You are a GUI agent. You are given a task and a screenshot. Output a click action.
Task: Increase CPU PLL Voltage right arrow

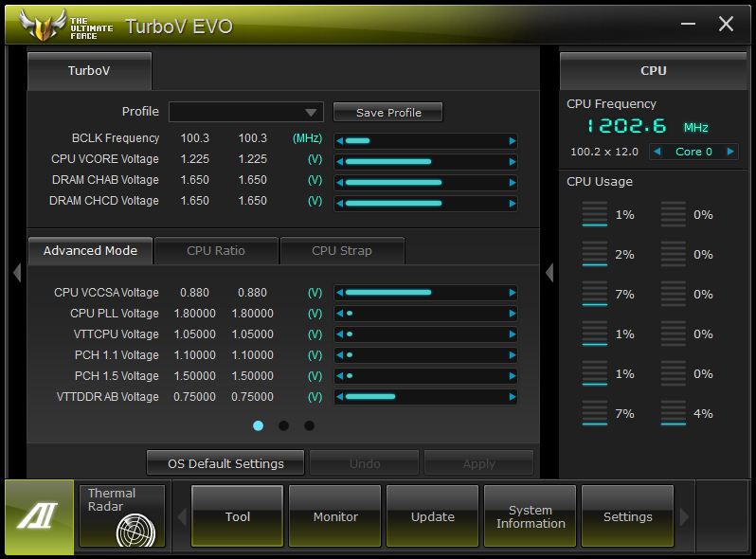coord(512,313)
